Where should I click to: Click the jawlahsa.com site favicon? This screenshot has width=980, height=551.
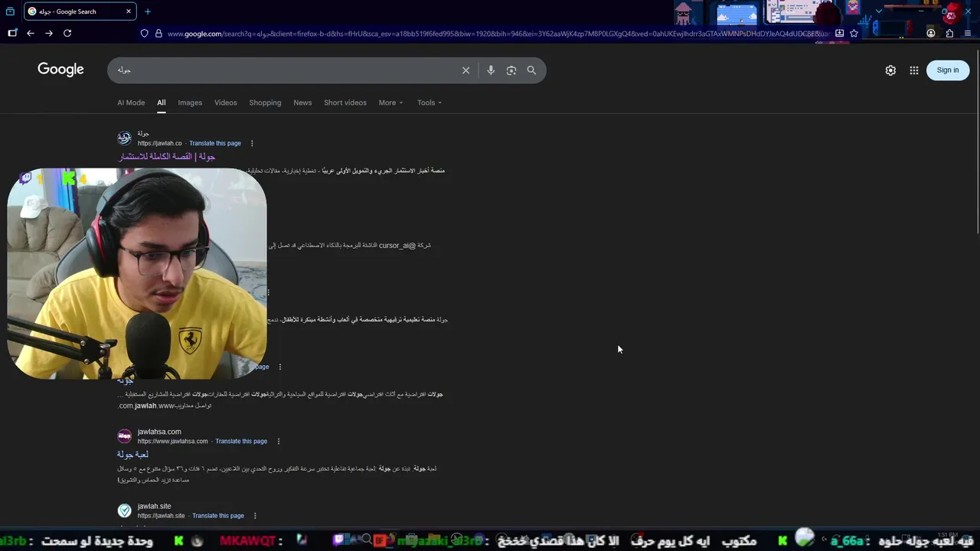click(x=125, y=436)
